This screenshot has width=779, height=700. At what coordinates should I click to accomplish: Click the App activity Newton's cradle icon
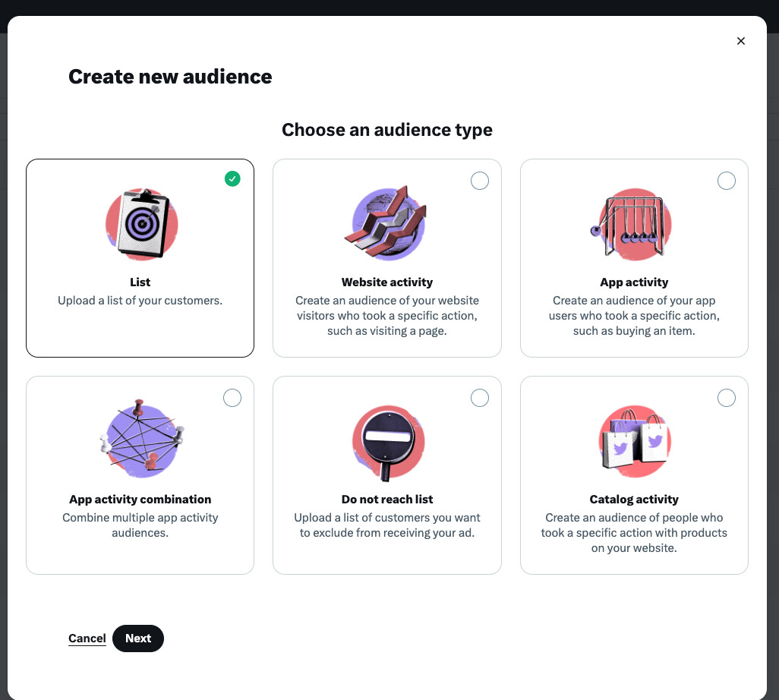(x=633, y=224)
